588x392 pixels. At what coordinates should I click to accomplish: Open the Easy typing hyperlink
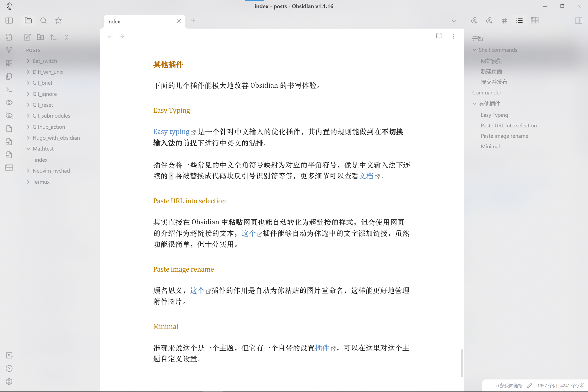(x=171, y=132)
